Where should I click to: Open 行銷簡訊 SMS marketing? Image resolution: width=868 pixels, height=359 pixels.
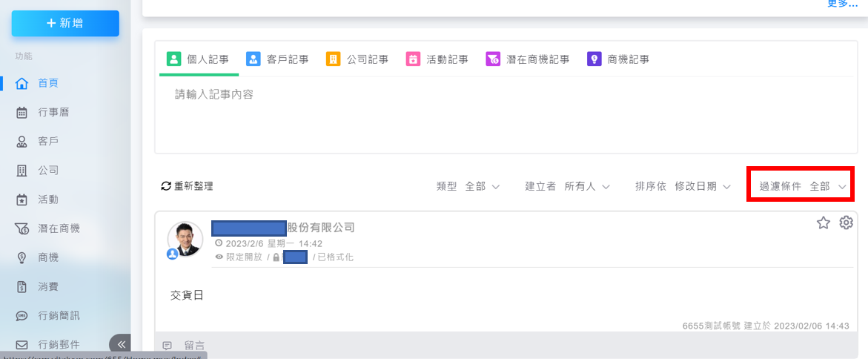coord(58,315)
